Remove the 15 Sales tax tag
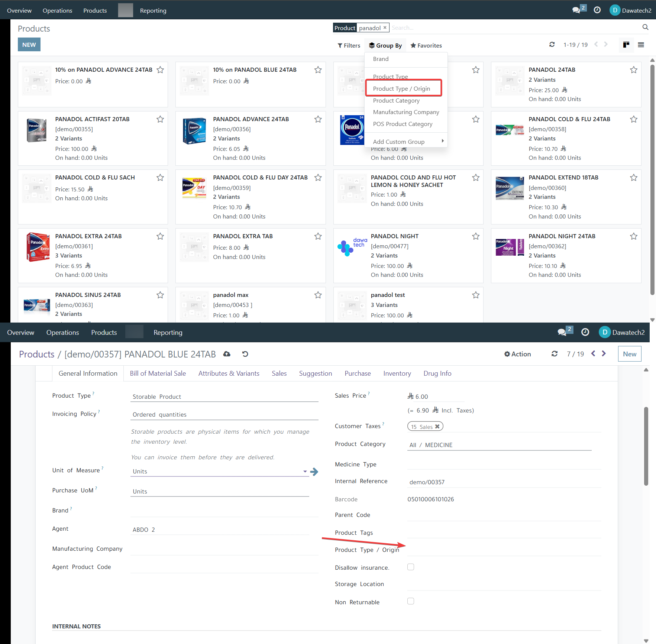656x644 pixels. (x=437, y=427)
